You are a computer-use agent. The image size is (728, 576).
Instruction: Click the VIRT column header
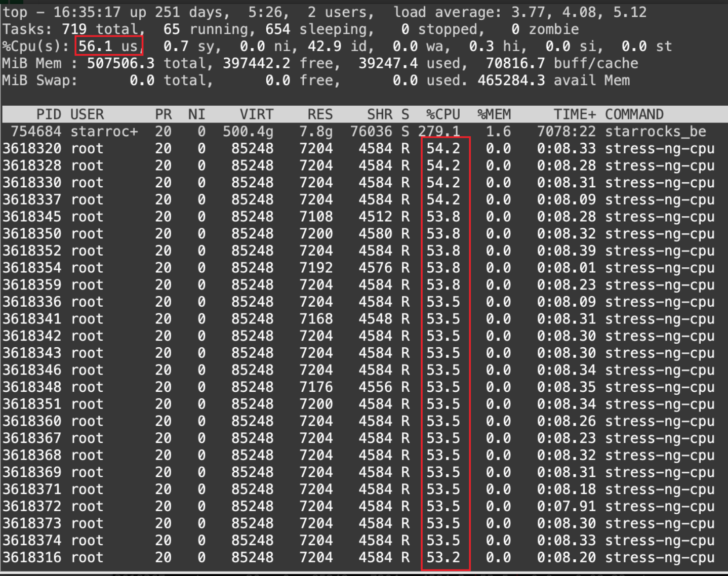click(x=256, y=114)
